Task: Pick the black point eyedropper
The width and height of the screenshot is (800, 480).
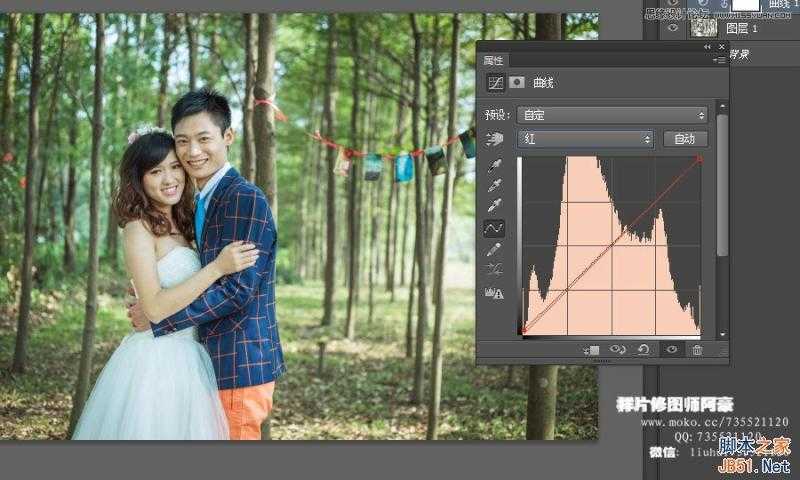Action: 494,165
